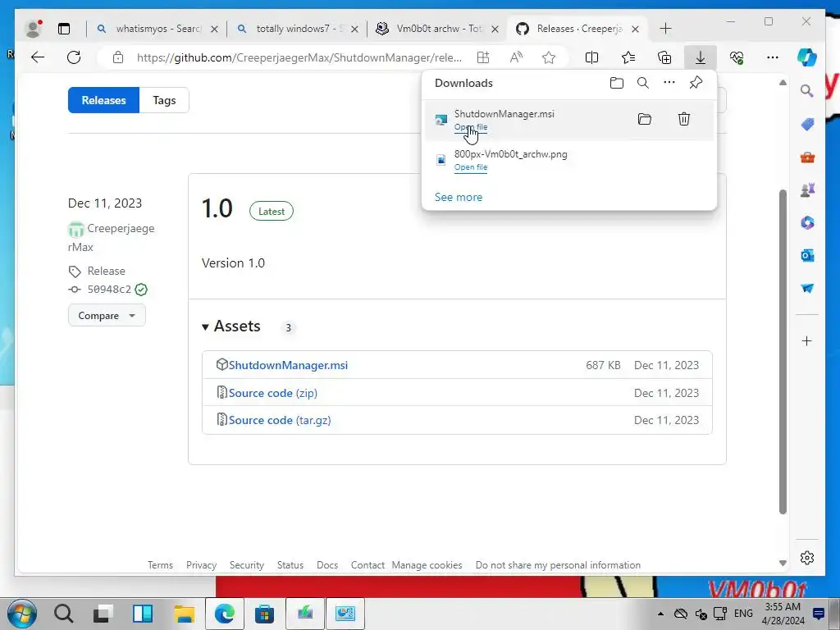
Task: View site info via lock icon
Action: click(x=118, y=57)
